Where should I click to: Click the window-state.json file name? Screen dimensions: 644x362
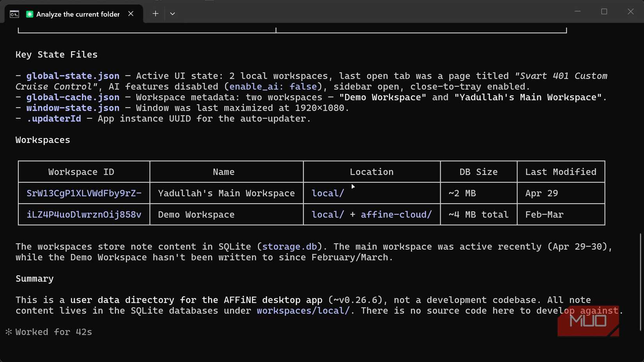pyautogui.click(x=73, y=108)
